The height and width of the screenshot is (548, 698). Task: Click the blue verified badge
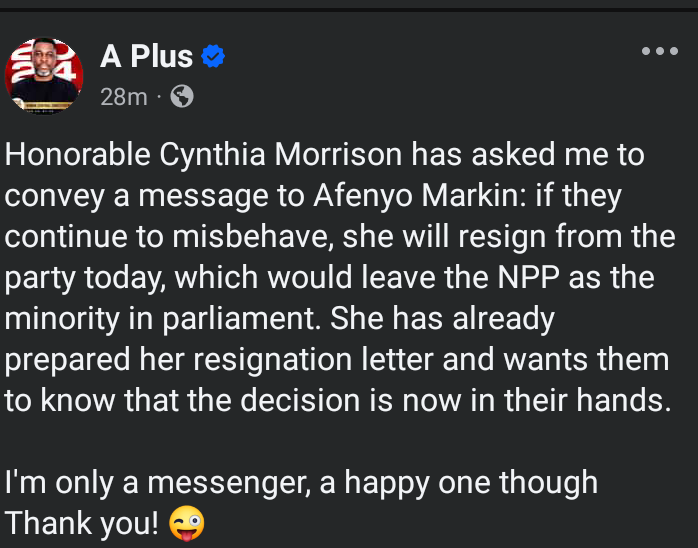212,57
